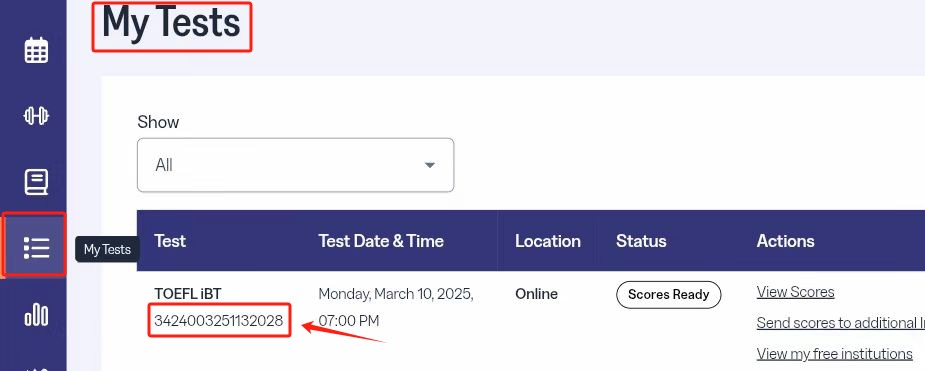This screenshot has width=925, height=371.
Task: Expand the Show filter set to All
Action: coord(296,165)
